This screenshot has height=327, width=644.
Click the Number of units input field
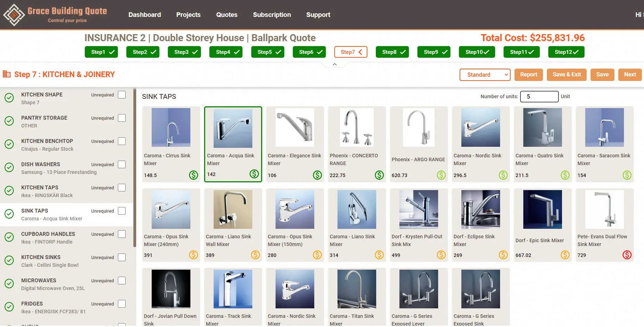pyautogui.click(x=539, y=96)
